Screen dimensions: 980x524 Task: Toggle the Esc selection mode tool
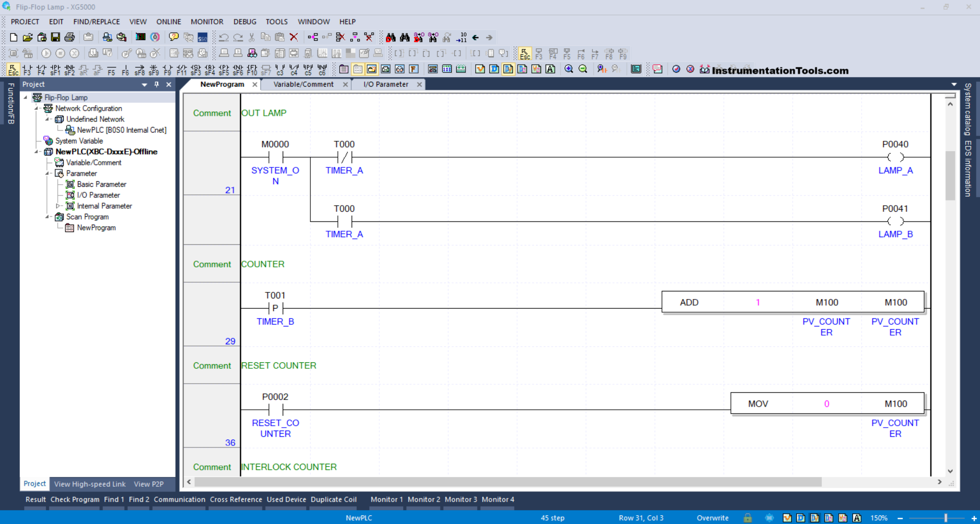tap(13, 69)
